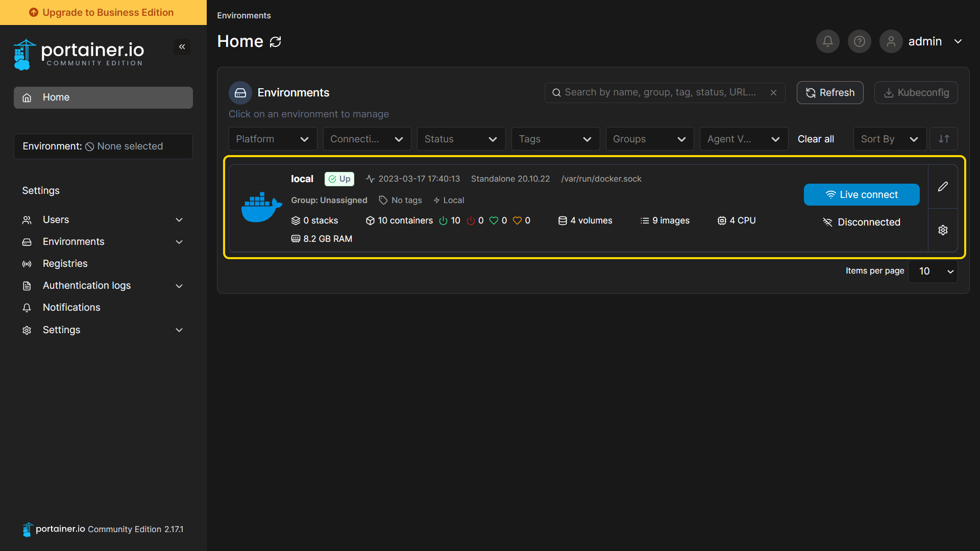Click the Disconnected status label
The image size is (980, 551).
[862, 222]
